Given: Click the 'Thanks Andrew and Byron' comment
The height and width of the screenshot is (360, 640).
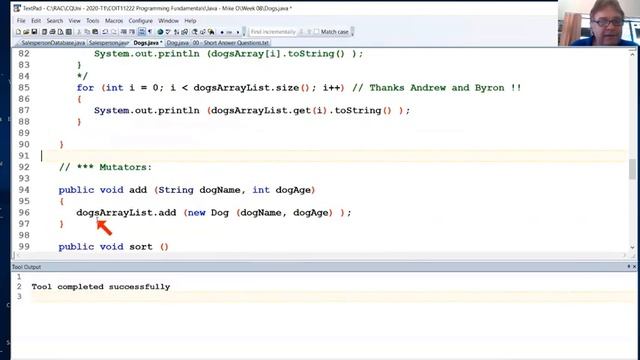Looking at the screenshot, I should tap(437, 88).
